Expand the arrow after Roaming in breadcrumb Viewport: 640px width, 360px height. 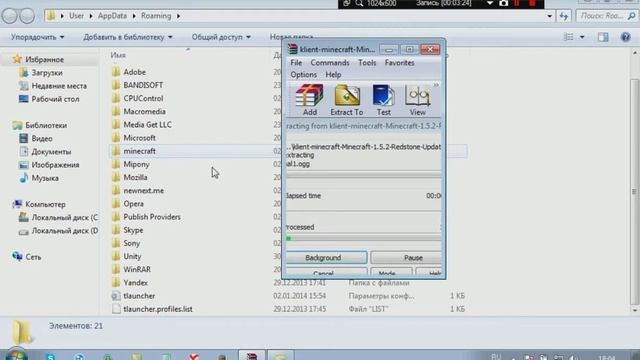[x=178, y=16]
